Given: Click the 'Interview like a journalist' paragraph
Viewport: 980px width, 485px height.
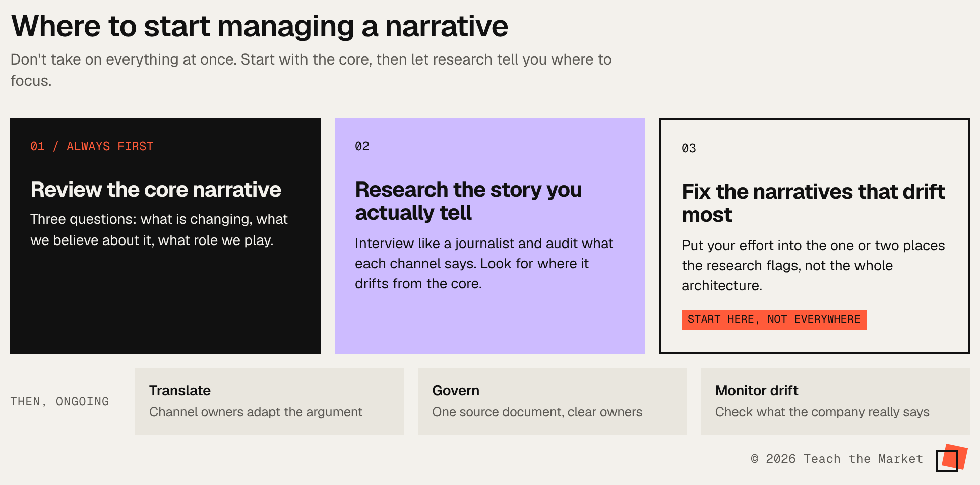Looking at the screenshot, I should (484, 264).
